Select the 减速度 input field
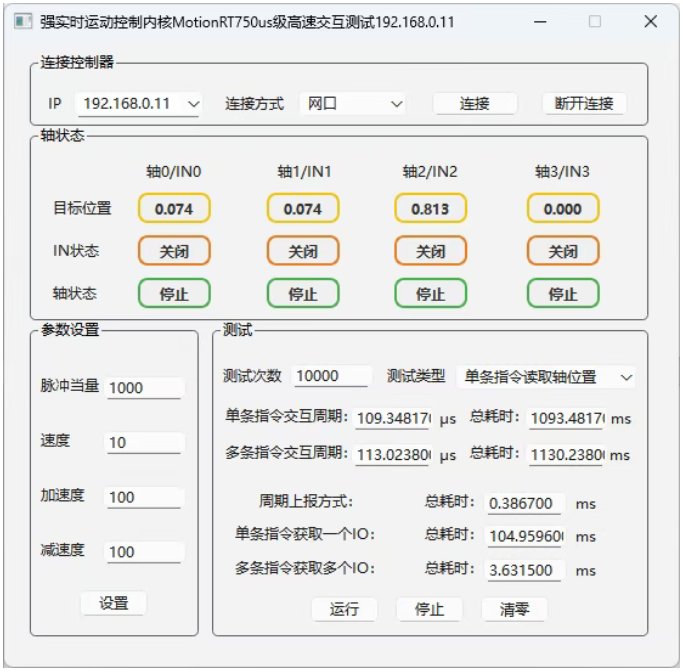 (x=144, y=552)
